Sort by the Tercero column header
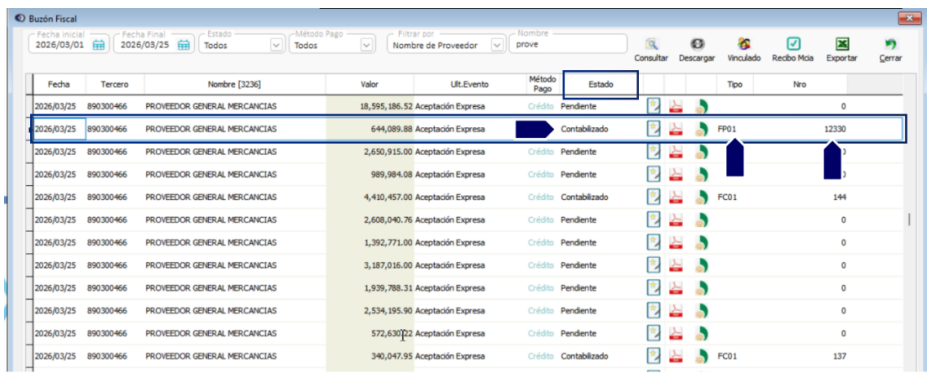The image size is (934, 378). pos(115,85)
